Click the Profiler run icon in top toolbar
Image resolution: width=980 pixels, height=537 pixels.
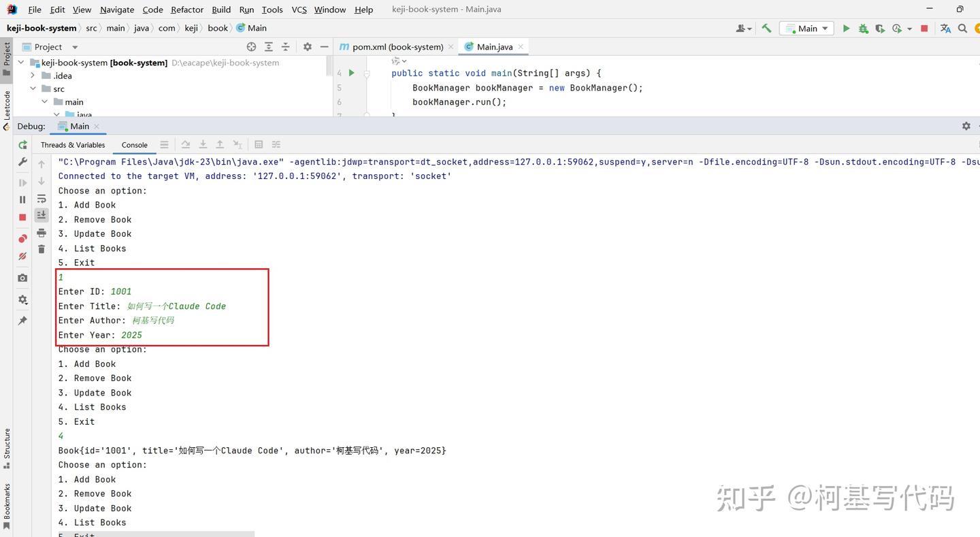coord(897,29)
